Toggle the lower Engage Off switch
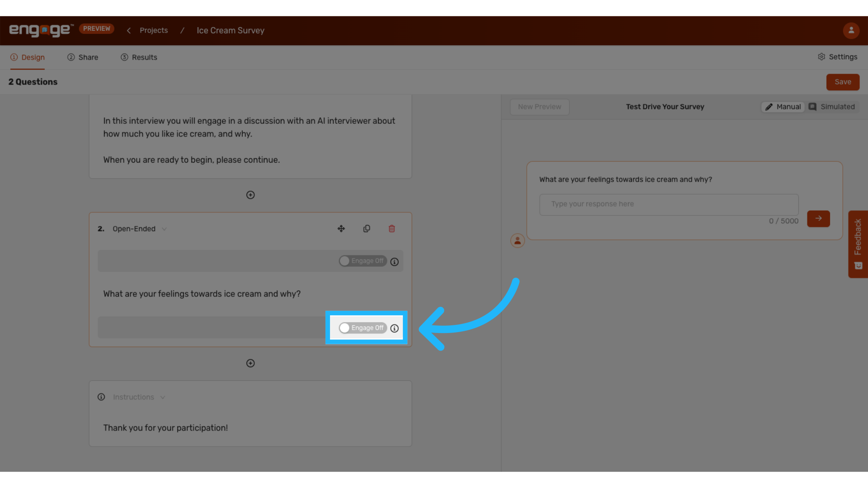868x488 pixels. click(363, 328)
